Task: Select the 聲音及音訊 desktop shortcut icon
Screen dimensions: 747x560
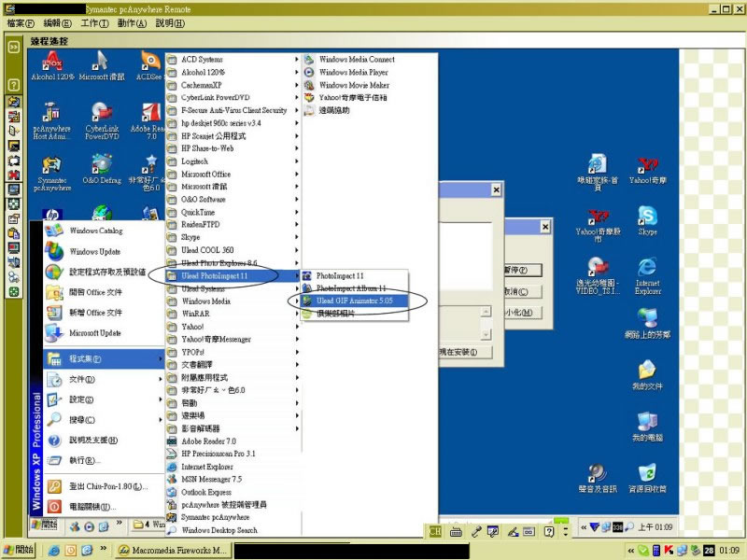Action: click(x=598, y=478)
